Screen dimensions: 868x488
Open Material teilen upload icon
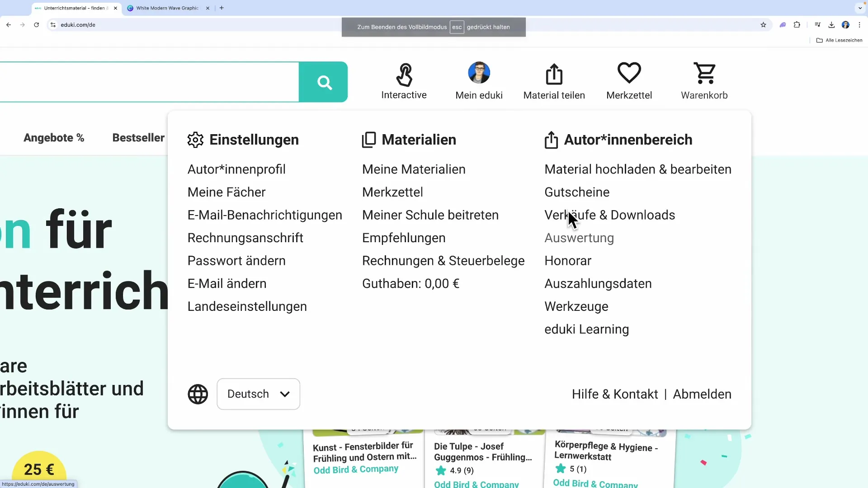pyautogui.click(x=554, y=75)
